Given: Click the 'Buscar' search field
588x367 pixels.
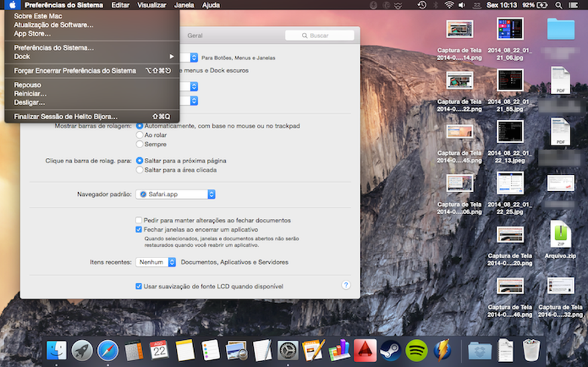Looking at the screenshot, I should coord(320,35).
